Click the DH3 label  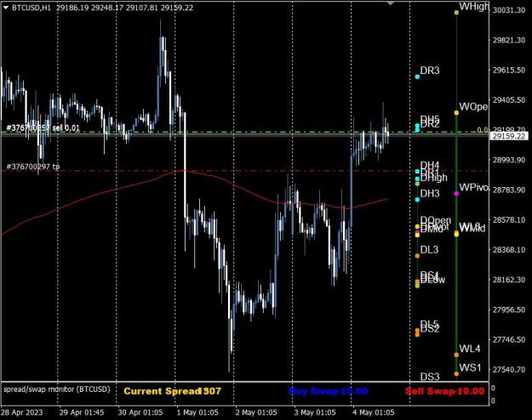(430, 194)
